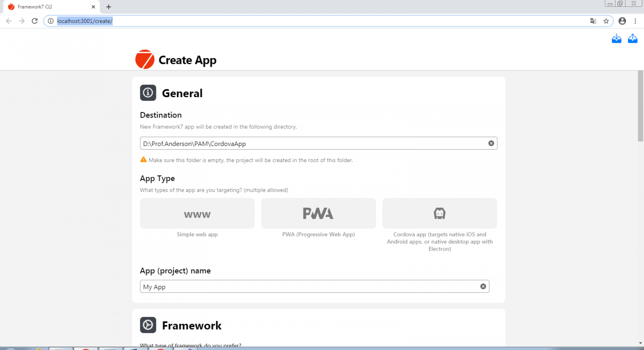The image size is (644, 350).
Task: Select the Framework7 CLI browser tab
Action: (x=51, y=7)
